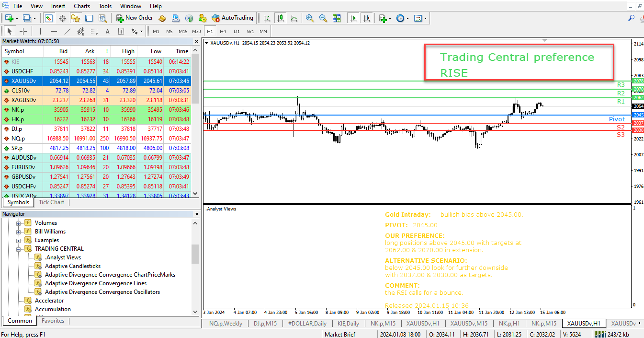Image resolution: width=644 pixels, height=338 pixels.
Task: Select the XAGUSDv row in Market Watch
Action: point(96,100)
